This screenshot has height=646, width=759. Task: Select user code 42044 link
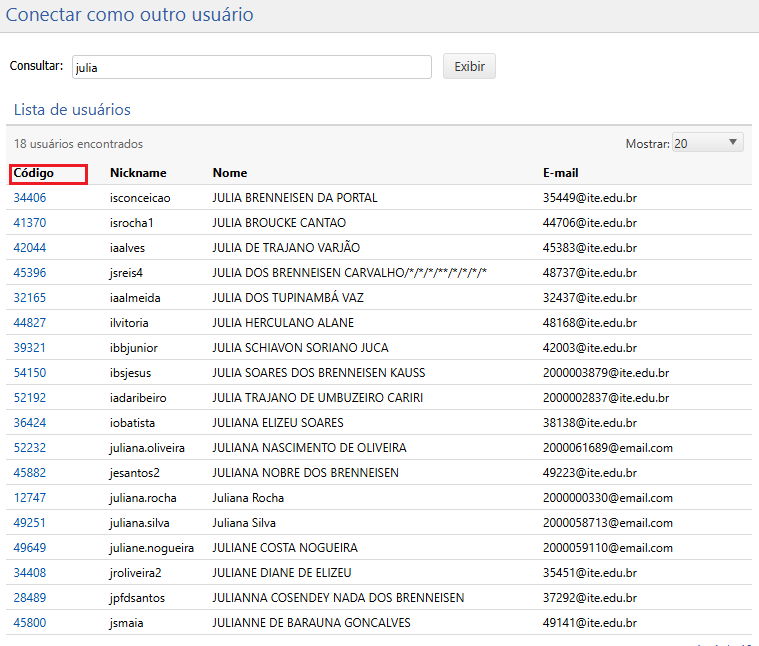[30, 248]
